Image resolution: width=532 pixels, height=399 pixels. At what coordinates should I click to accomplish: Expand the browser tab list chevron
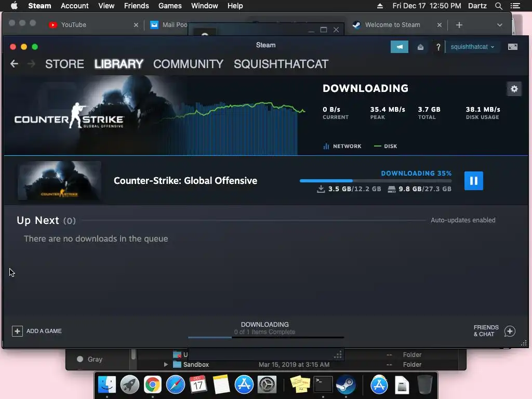(x=499, y=25)
